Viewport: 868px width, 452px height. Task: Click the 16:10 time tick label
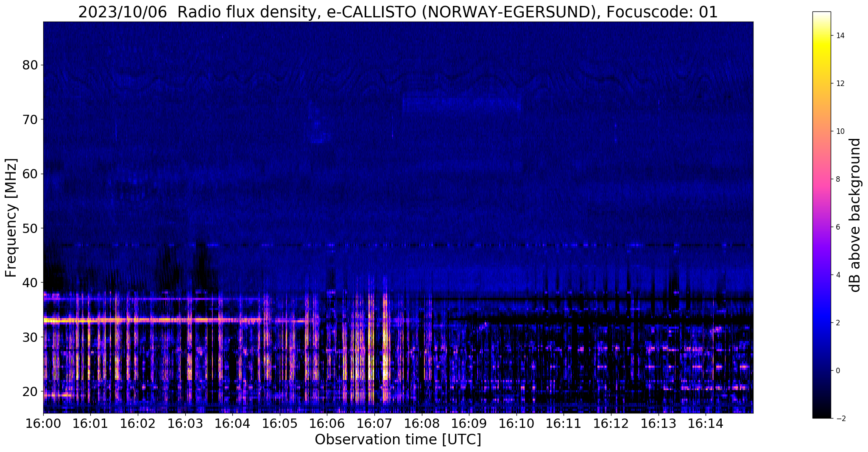[516, 423]
